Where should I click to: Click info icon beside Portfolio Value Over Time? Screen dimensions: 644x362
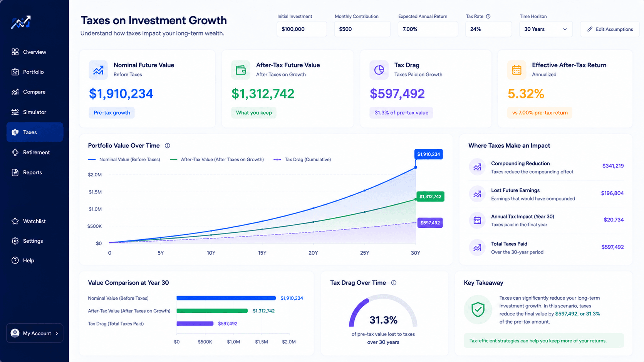[x=167, y=145]
